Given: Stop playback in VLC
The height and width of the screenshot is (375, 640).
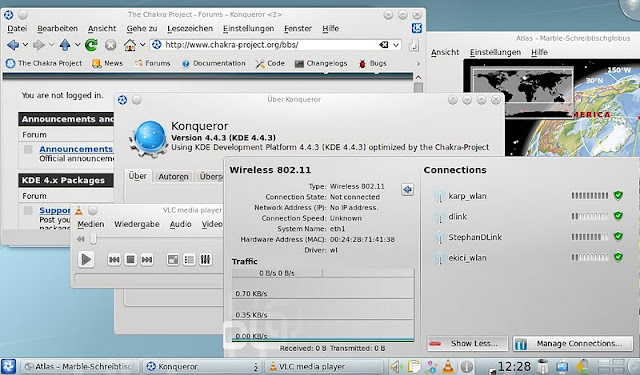Looking at the screenshot, I should point(131,260).
